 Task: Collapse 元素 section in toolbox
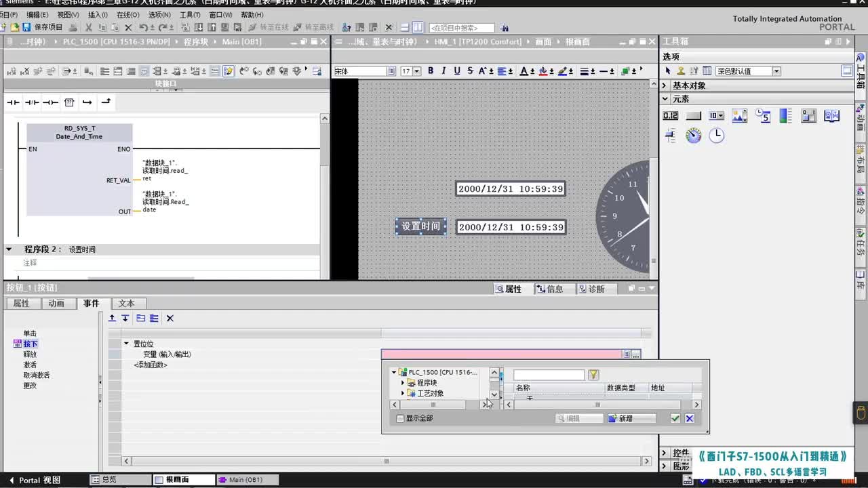click(x=665, y=98)
